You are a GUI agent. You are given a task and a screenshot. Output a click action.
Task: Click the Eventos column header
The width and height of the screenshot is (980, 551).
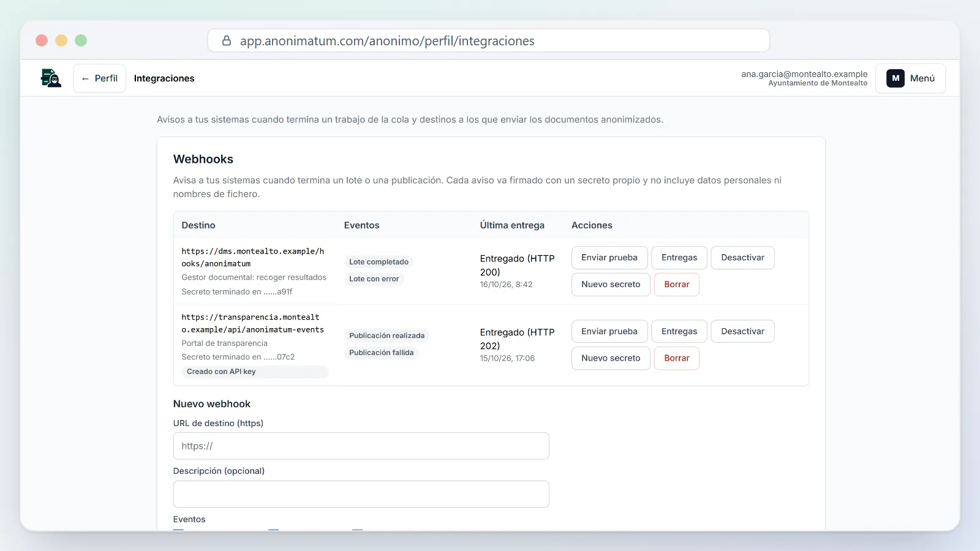[361, 225]
